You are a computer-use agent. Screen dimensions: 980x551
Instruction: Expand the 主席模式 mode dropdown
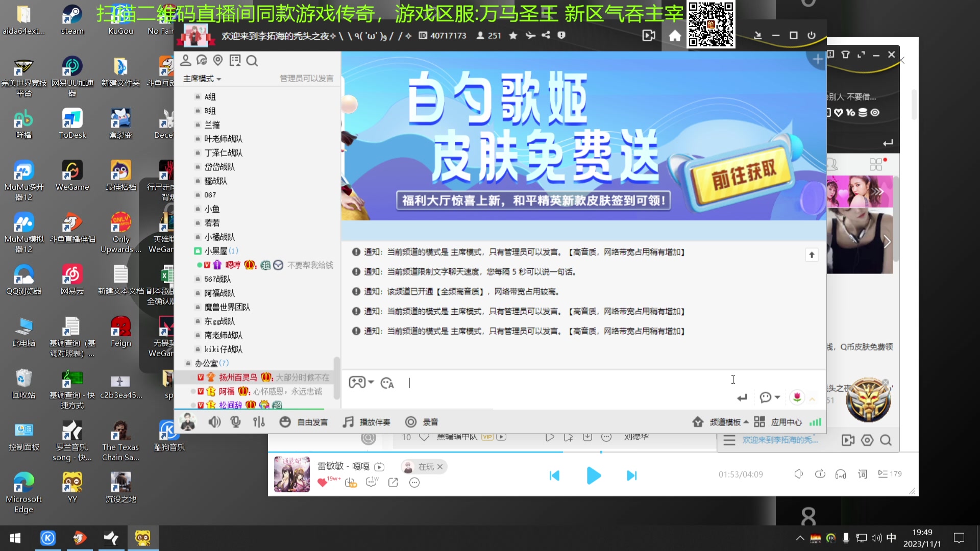point(201,79)
